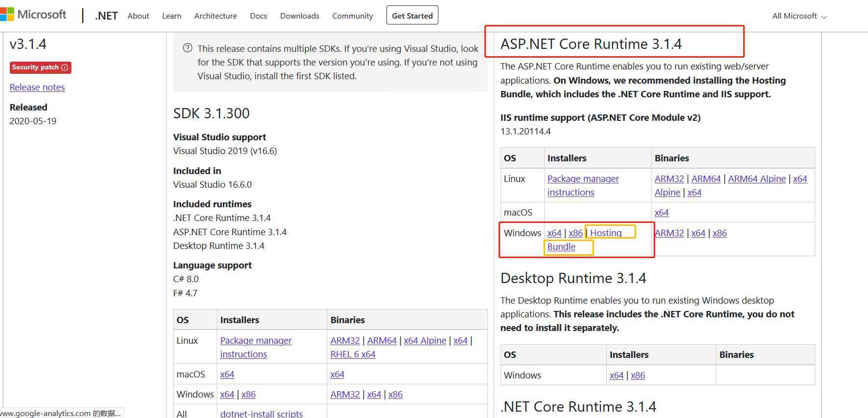This screenshot has height=418, width=868.
Task: Download SDK Windows x86 binary
Action: [395, 394]
